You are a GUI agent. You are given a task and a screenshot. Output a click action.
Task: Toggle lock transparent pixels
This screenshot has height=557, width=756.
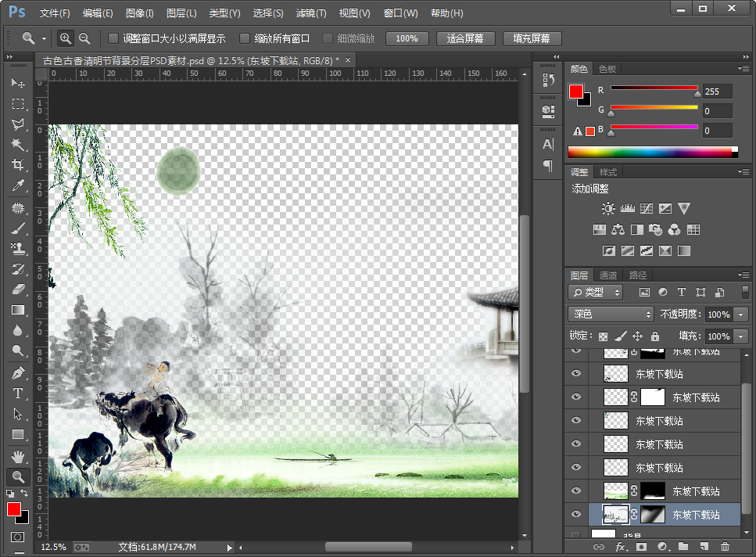tap(603, 336)
